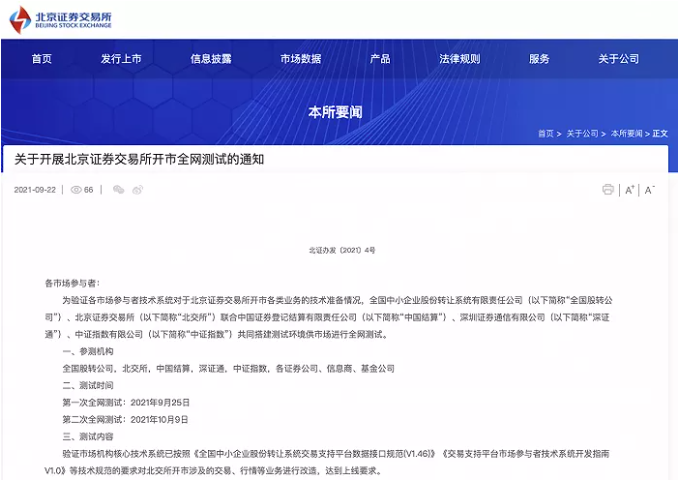Screen dimensions: 678x493
Task: Click the 本所要闻 banner heading
Action: 335,112
